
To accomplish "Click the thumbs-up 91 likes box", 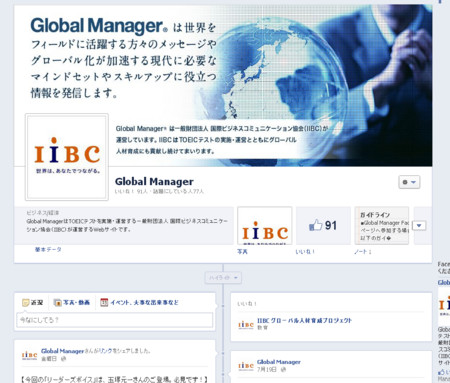I will [x=323, y=226].
